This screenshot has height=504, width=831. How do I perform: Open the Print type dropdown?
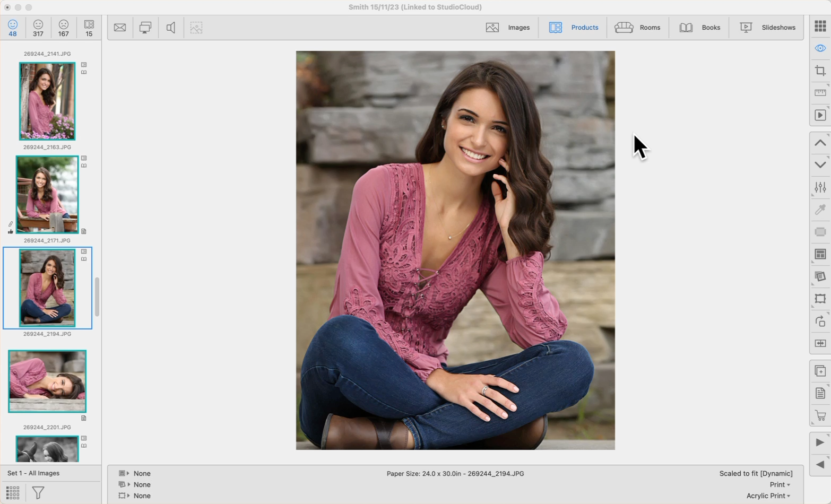(780, 484)
